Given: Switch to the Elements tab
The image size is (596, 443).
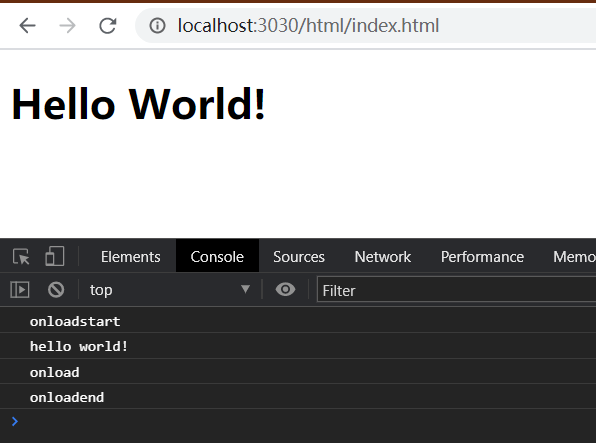Looking at the screenshot, I should (130, 257).
